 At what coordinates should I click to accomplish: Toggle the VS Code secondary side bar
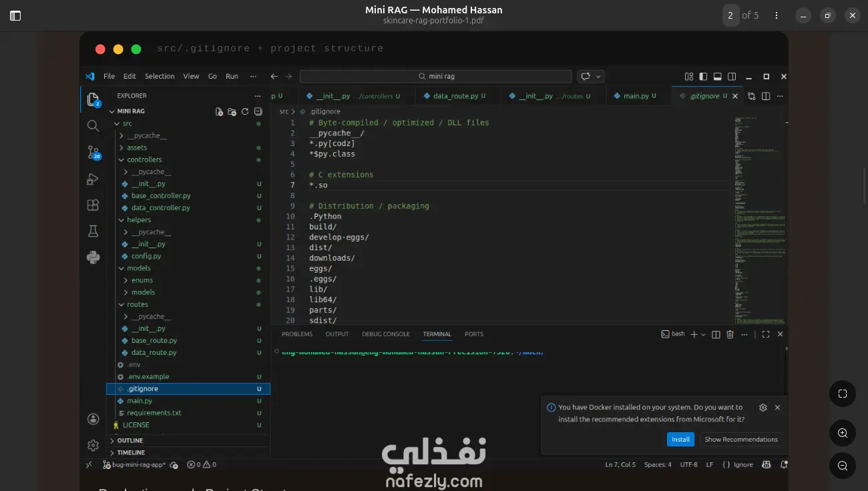[732, 76]
